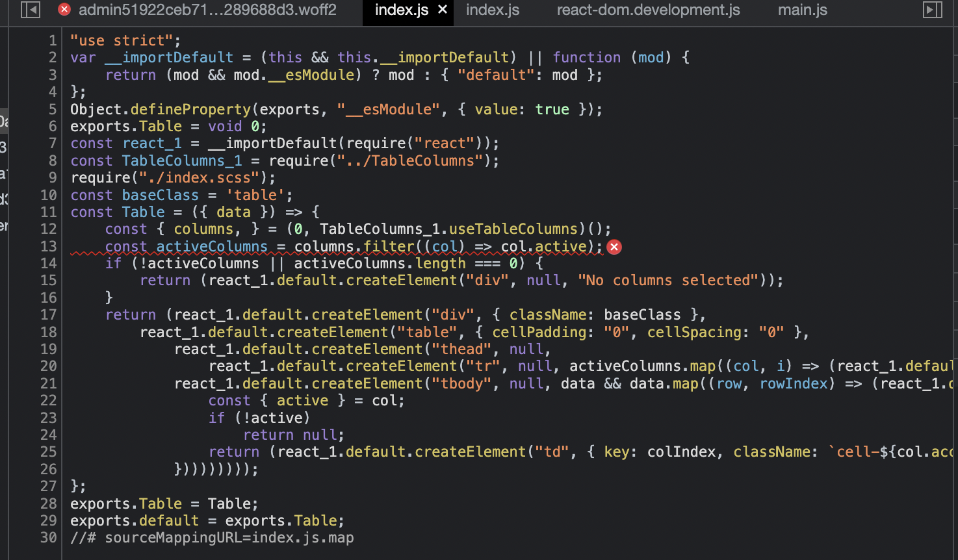958x560 pixels.
Task: Set breakpoint on line number 13
Action: point(49,246)
